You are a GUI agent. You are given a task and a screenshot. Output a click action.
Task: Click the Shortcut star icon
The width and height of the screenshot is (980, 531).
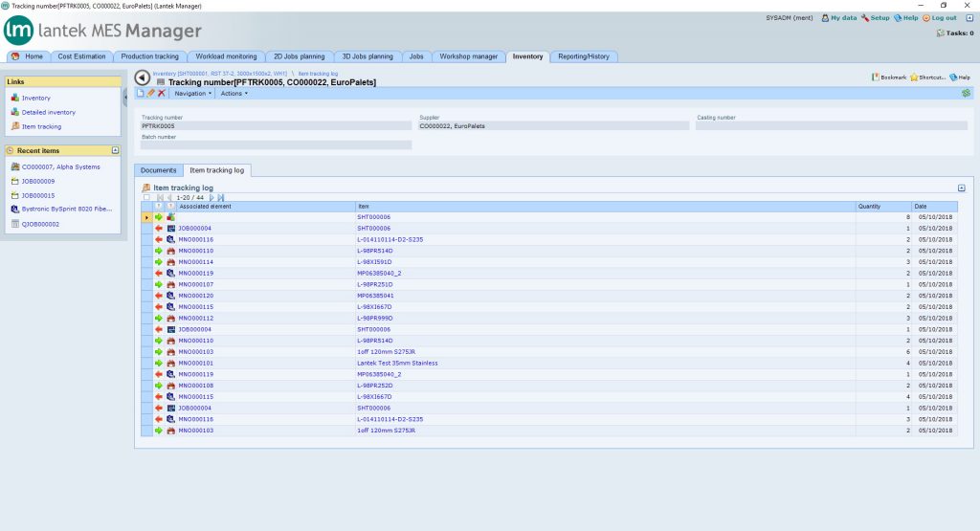914,77
